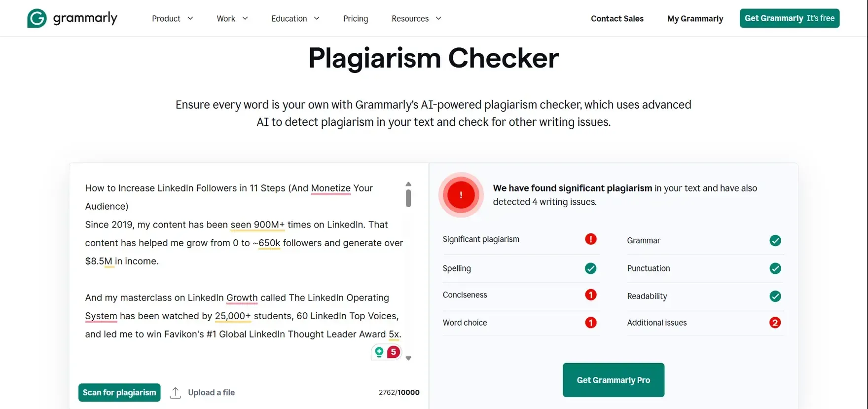The image size is (868, 409).
Task: Click the Significant plagiarism red warning icon
Action: click(590, 239)
